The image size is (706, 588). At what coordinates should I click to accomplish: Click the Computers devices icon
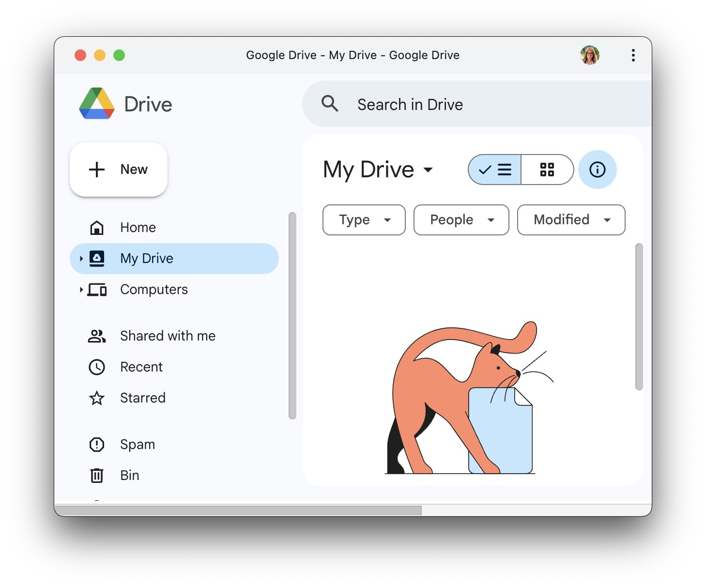click(x=97, y=290)
